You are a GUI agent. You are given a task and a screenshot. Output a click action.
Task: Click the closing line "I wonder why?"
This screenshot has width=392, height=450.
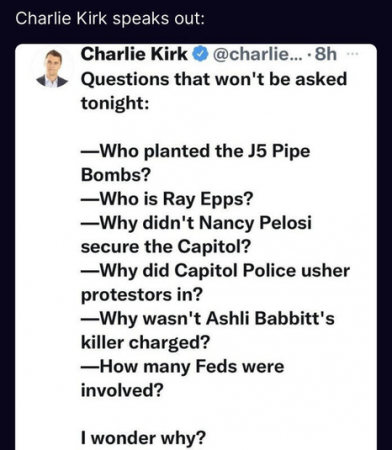[144, 438]
